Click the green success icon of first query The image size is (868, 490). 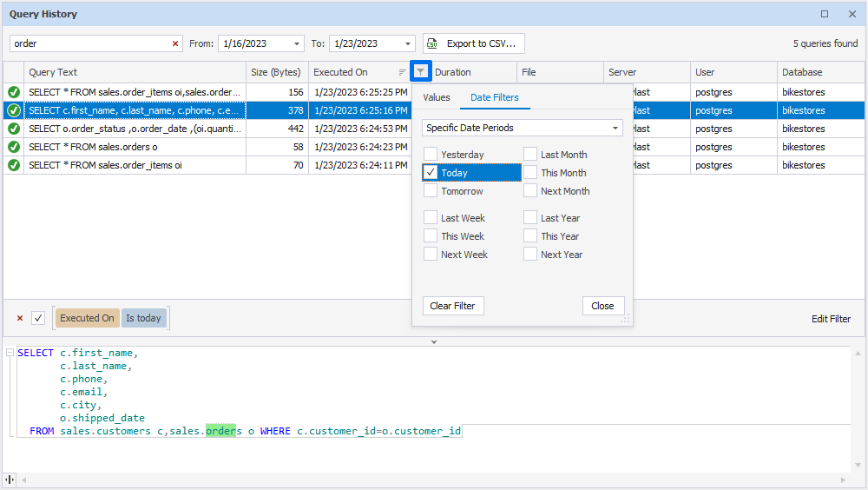coord(14,92)
